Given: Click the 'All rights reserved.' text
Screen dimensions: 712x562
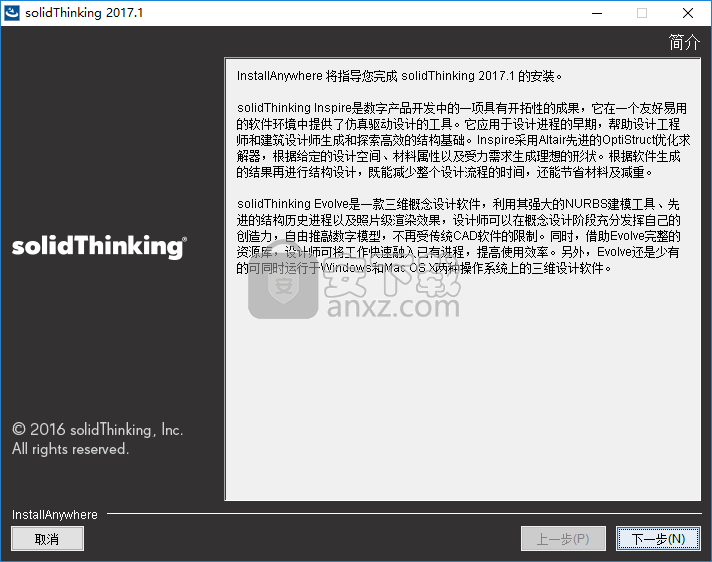Looking at the screenshot, I should (x=70, y=449).
